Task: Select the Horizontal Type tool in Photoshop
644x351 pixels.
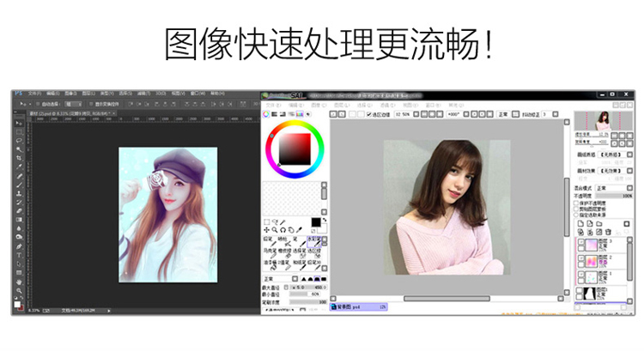Action: [x=19, y=256]
